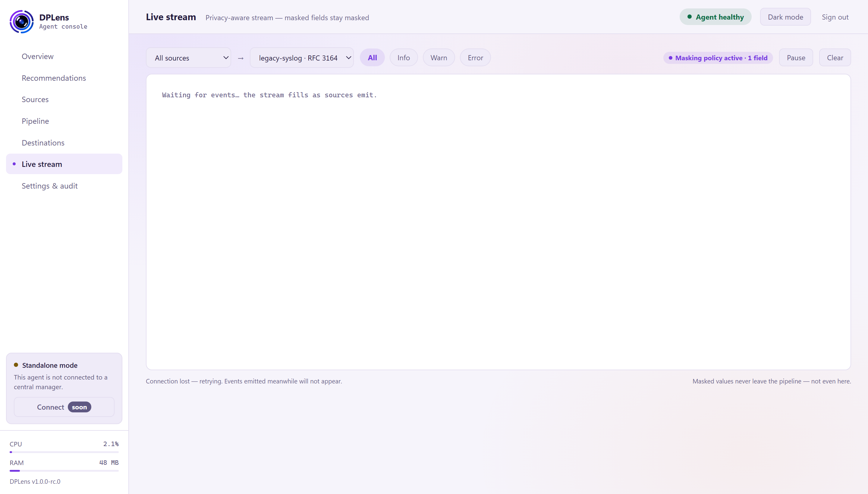Toggle Dark mode
Viewport: 868px width, 494px height.
point(785,17)
